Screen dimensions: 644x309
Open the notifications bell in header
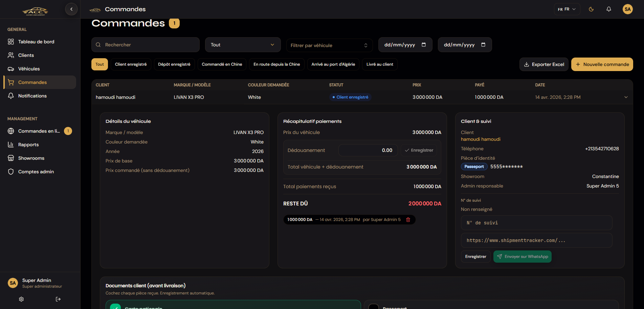[609, 9]
